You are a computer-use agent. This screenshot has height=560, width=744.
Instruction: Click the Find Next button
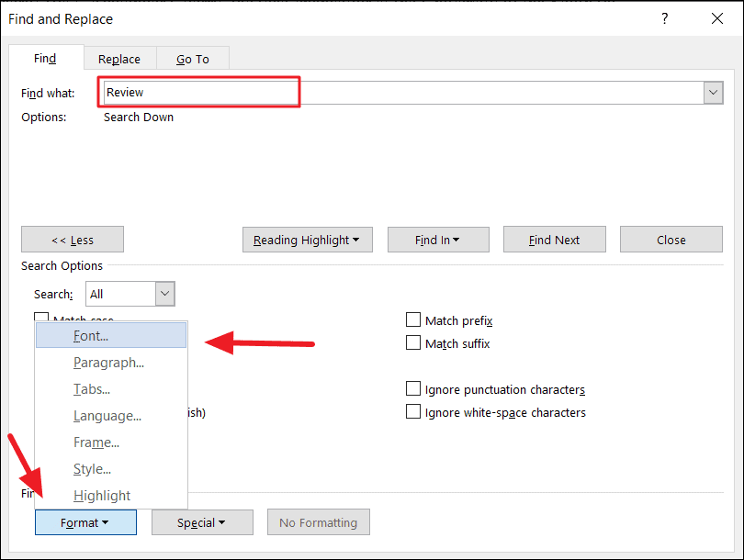coord(555,240)
